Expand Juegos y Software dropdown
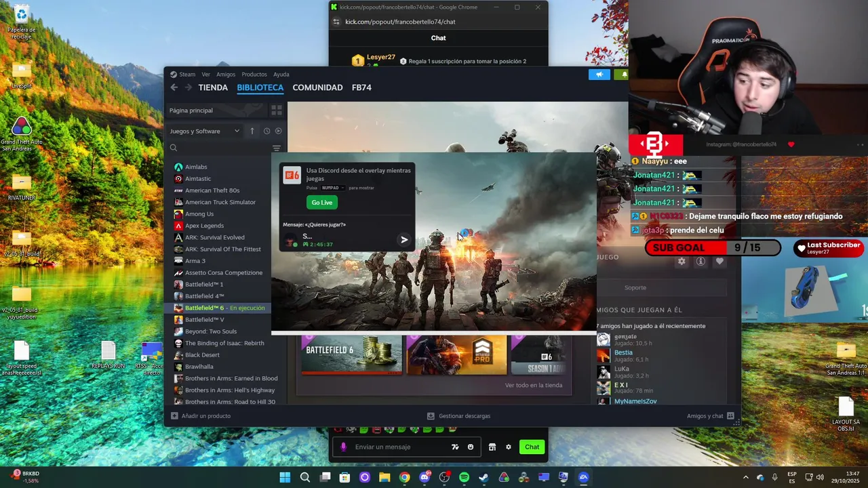The height and width of the screenshot is (488, 868). [205, 131]
